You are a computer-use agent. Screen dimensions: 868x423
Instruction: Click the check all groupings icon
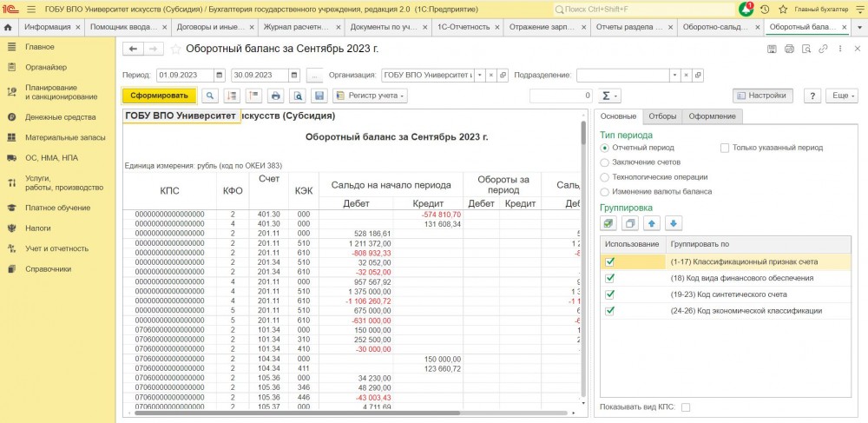[x=609, y=223]
